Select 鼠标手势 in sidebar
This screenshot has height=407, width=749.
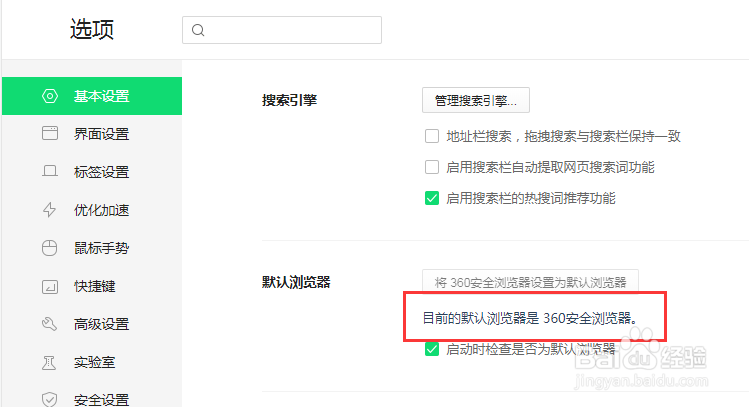[x=92, y=248]
